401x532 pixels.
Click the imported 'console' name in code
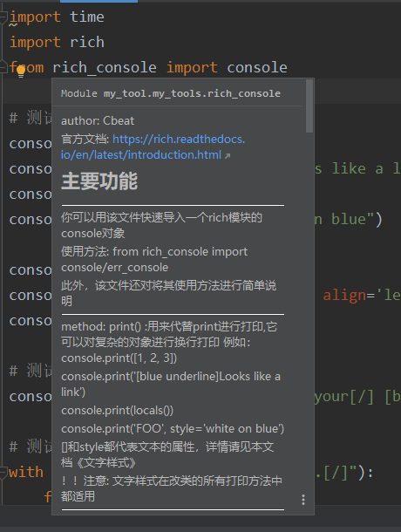[x=257, y=67]
